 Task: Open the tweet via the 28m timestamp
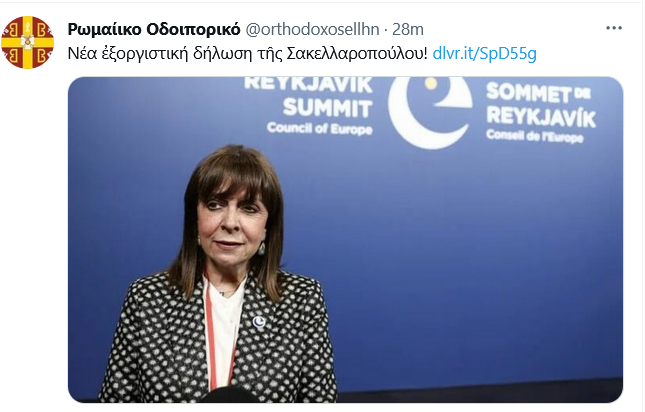pos(408,29)
